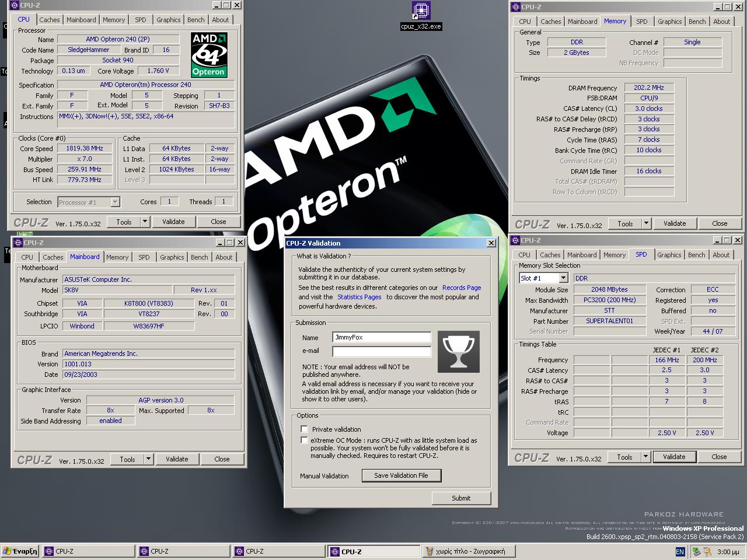The width and height of the screenshot is (747, 560).
Task: Open the Tools dropdown arrow in CPU window
Action: pos(145,222)
